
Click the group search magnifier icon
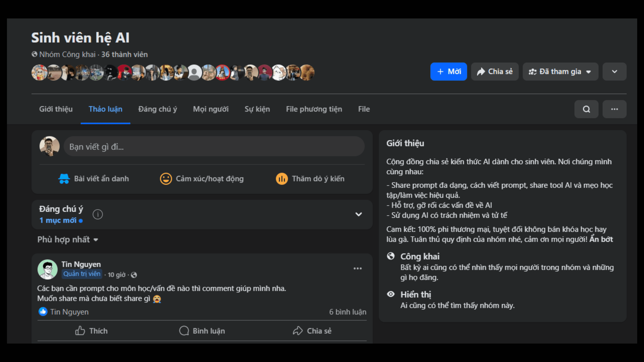586,109
